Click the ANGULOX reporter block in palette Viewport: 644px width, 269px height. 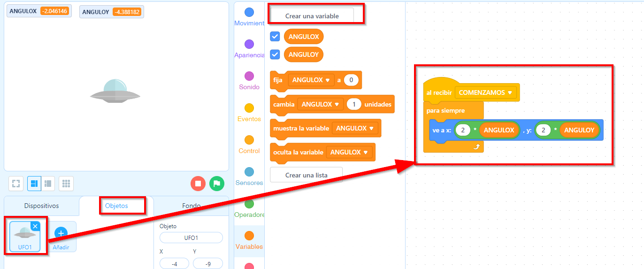coord(304,37)
